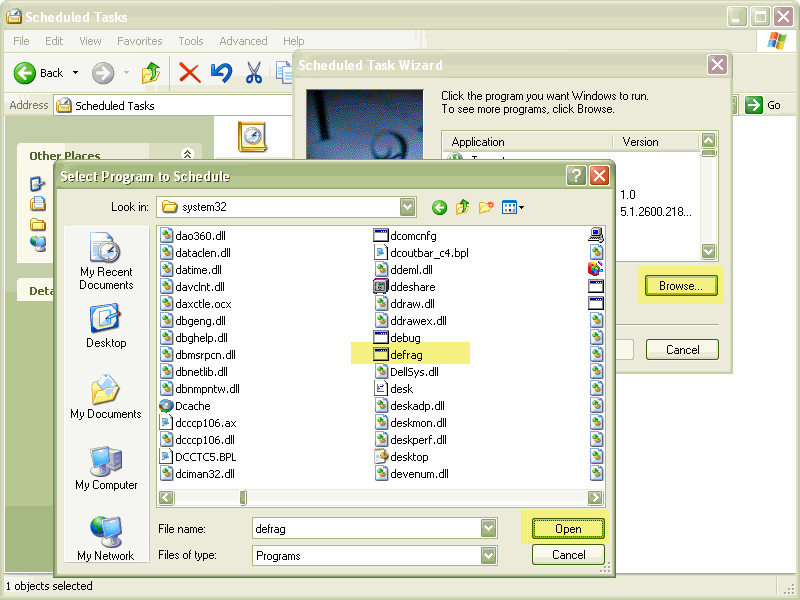Click the blue Undo arrow toolbar icon
This screenshot has height=600, width=800.
(x=221, y=73)
